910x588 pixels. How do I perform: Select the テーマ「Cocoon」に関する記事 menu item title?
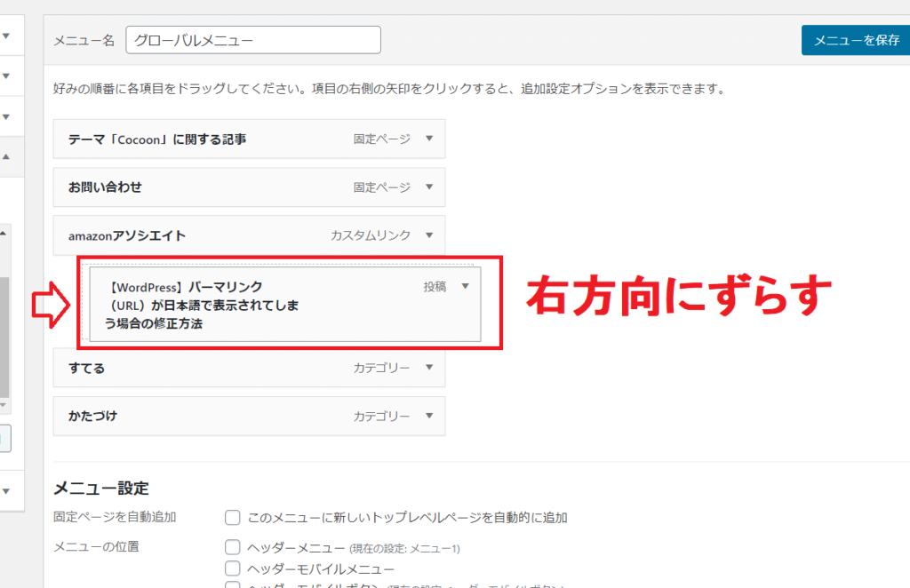pos(157,139)
